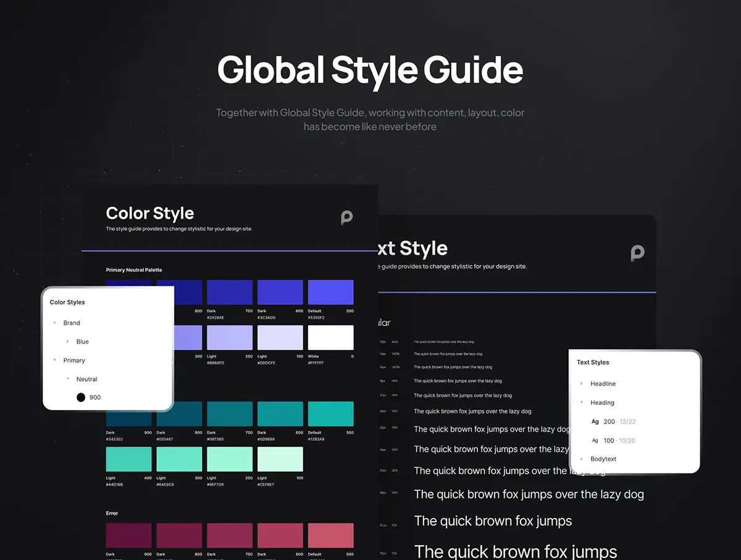
Task: Collapse the Primary group arrow
Action: (55, 361)
